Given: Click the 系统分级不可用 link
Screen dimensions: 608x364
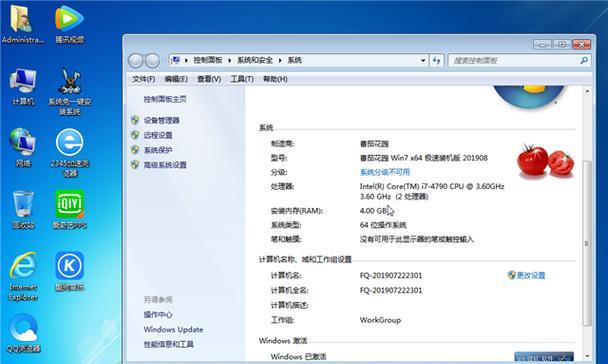Looking at the screenshot, I should (385, 172).
